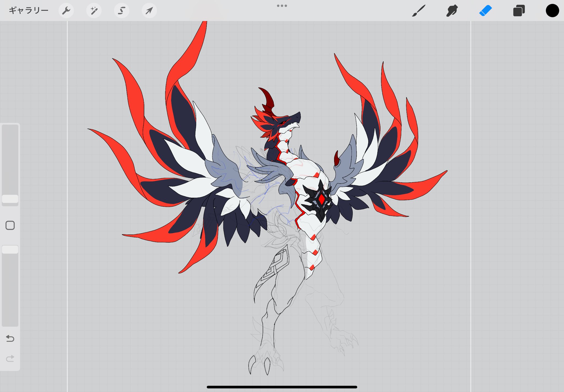The height and width of the screenshot is (392, 564).
Task: Click the dragon's red chest gem on canvas
Action: [321, 199]
